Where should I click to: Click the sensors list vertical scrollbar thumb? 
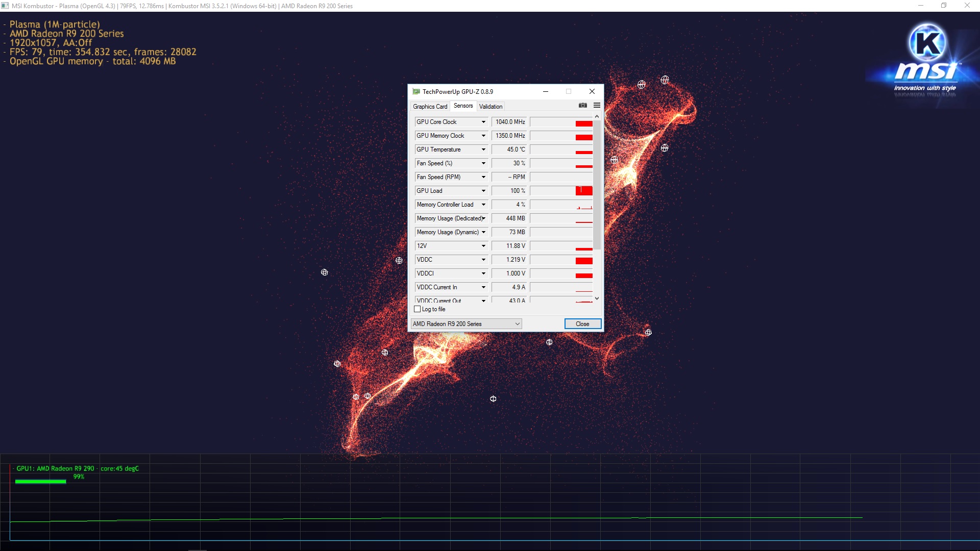[x=597, y=184]
